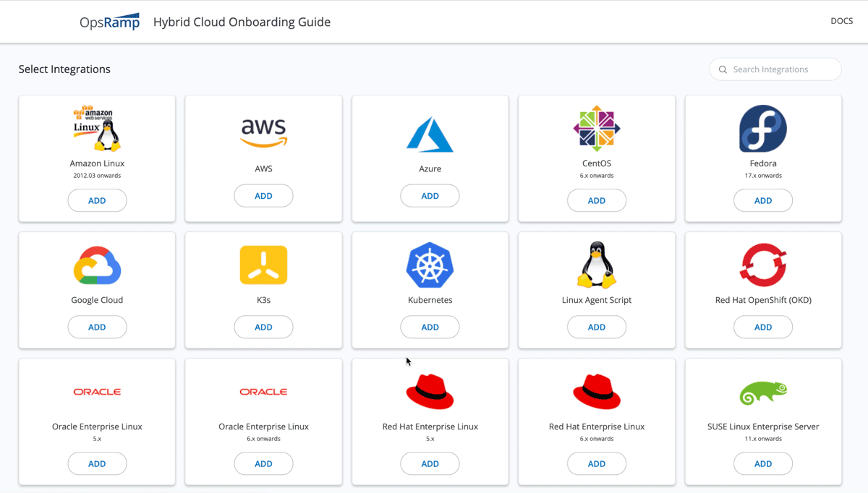Open the DOCS link

(x=842, y=21)
